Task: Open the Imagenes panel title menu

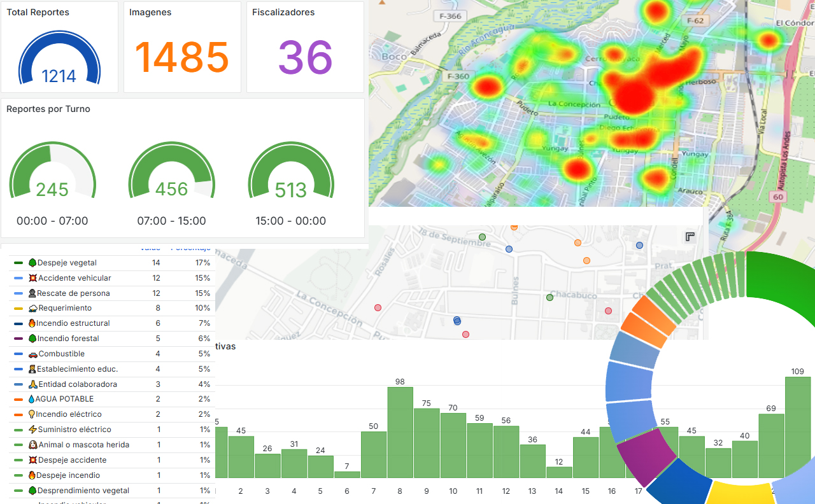Action: pyautogui.click(x=150, y=12)
